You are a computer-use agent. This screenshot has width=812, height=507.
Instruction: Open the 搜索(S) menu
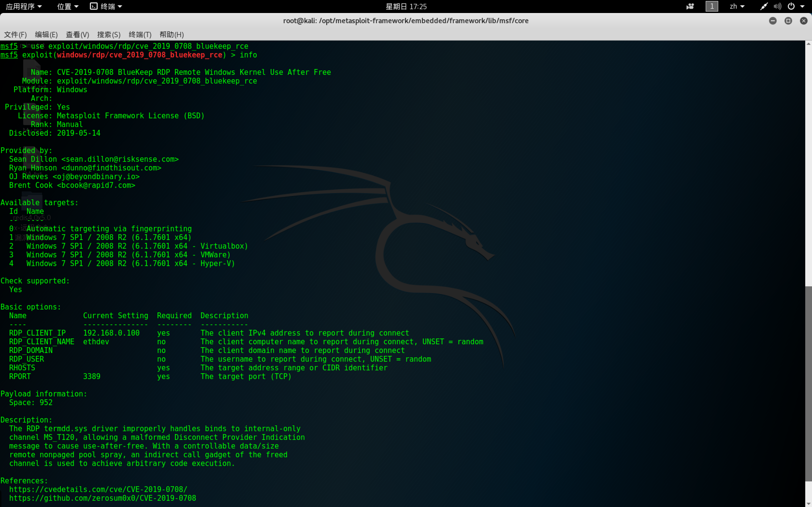coord(109,35)
